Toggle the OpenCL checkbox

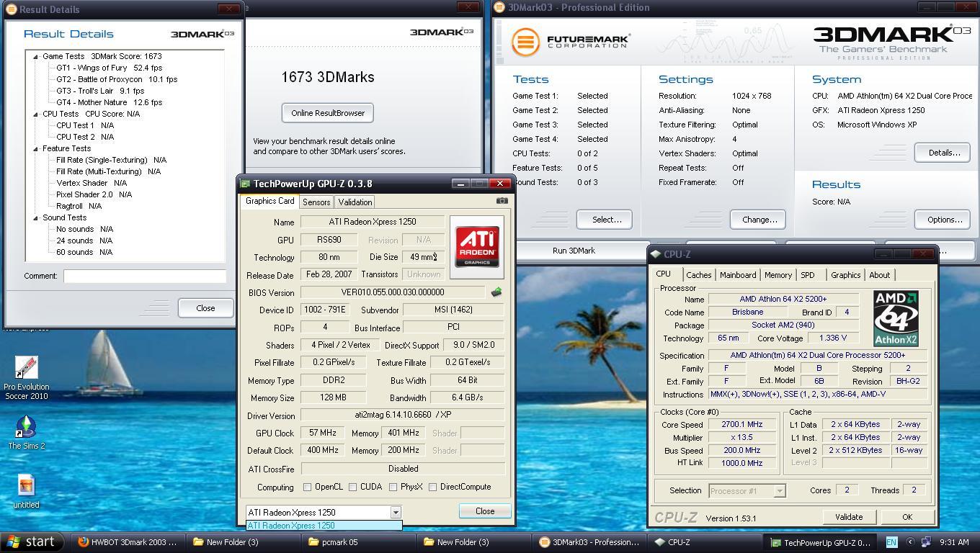point(308,487)
